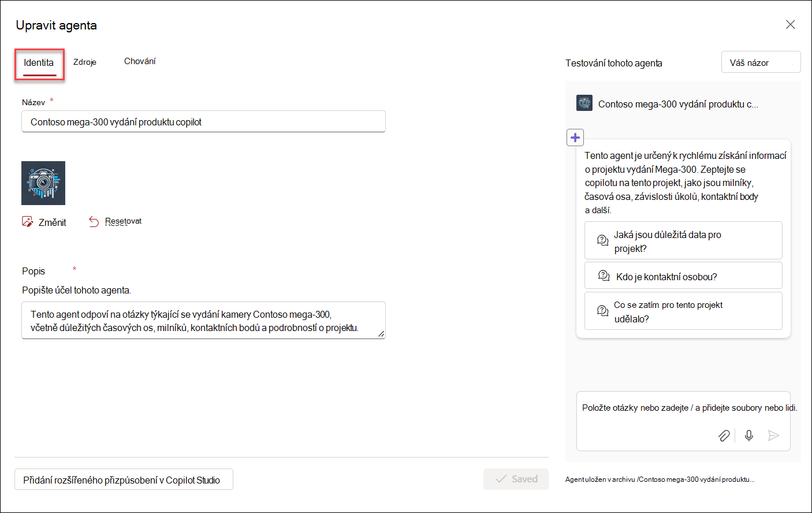Open the Zdroje tab
This screenshot has height=513, width=812.
85,62
